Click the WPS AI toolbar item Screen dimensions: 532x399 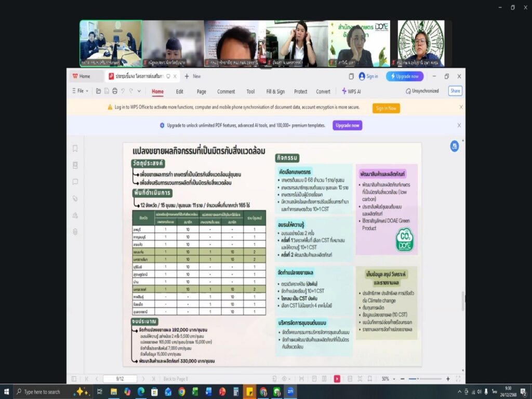click(x=351, y=91)
